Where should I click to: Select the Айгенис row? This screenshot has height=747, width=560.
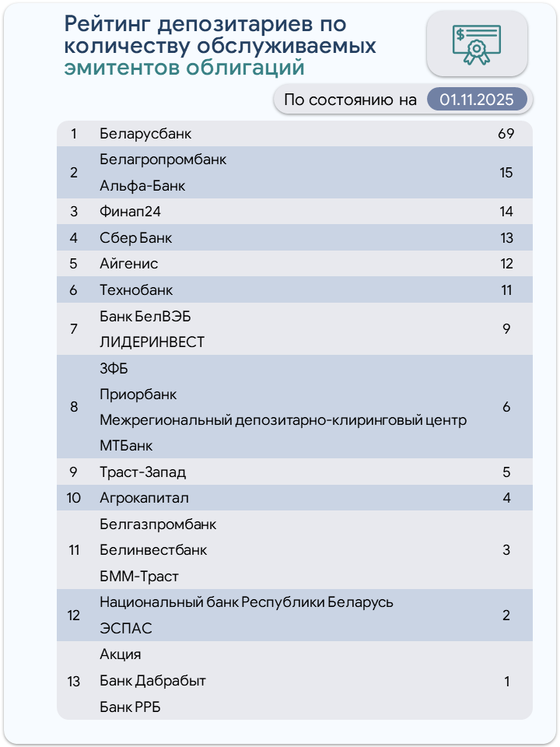129,264
